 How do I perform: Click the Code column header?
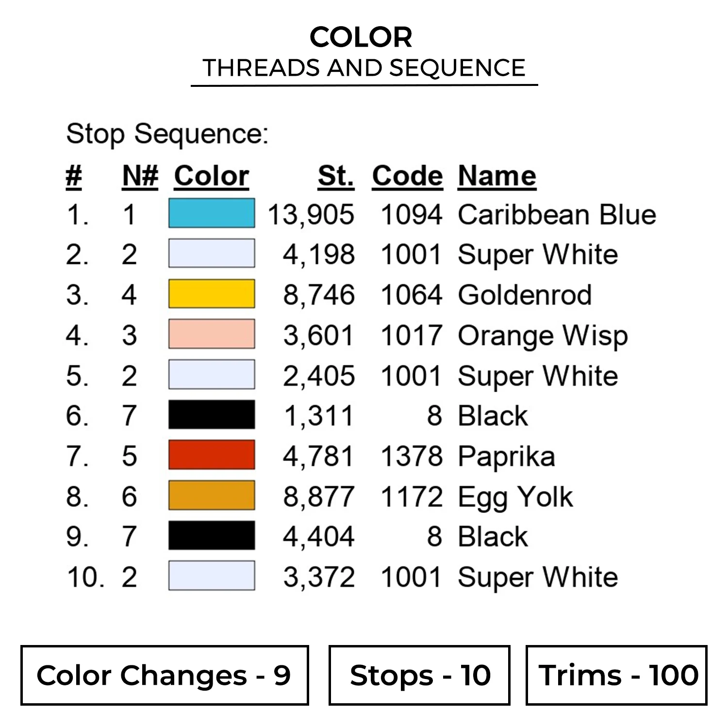pos(407,176)
